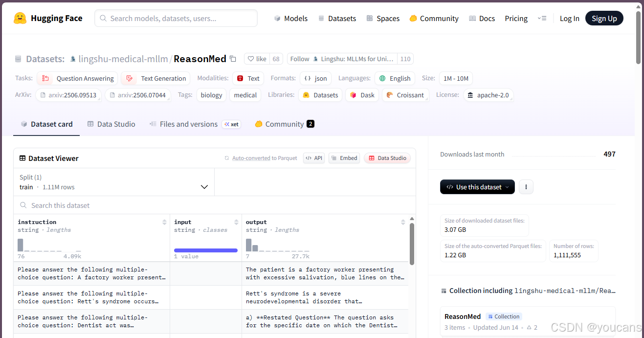Expand the Use this dataset dropdown
This screenshot has width=644, height=338.
[x=477, y=187]
